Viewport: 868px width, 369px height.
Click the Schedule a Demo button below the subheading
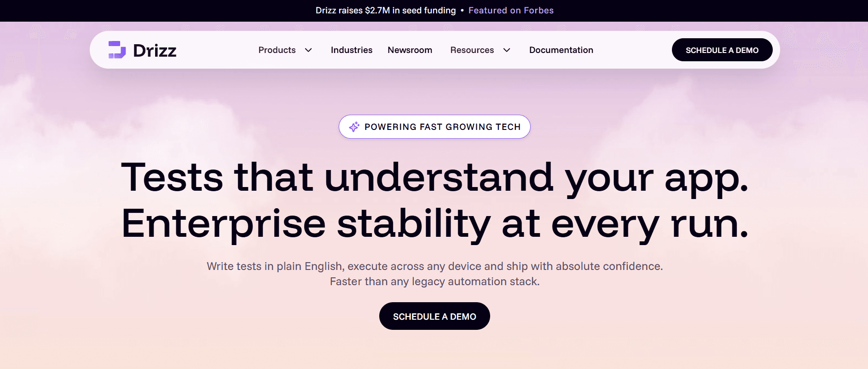point(434,316)
